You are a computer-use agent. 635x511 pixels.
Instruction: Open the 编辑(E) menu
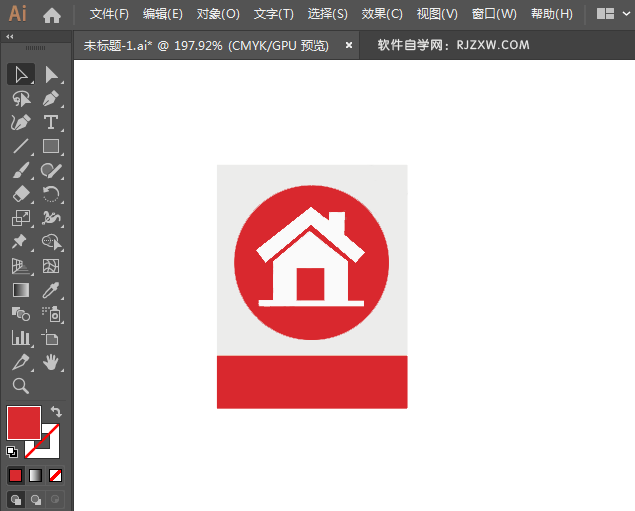point(162,14)
